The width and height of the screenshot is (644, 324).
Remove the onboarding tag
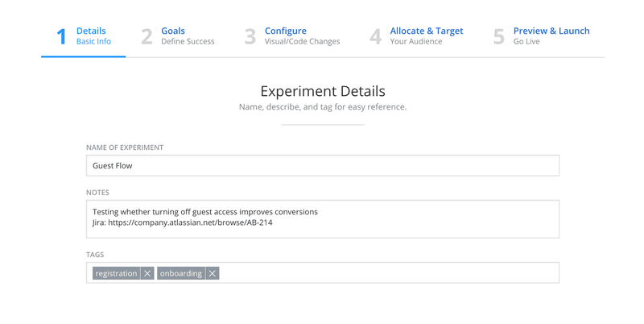click(213, 273)
